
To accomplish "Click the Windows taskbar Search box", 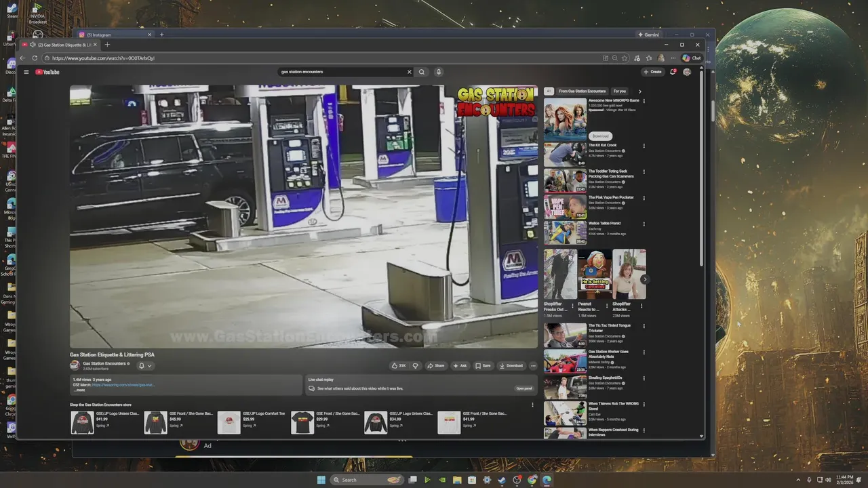I will coord(366,480).
